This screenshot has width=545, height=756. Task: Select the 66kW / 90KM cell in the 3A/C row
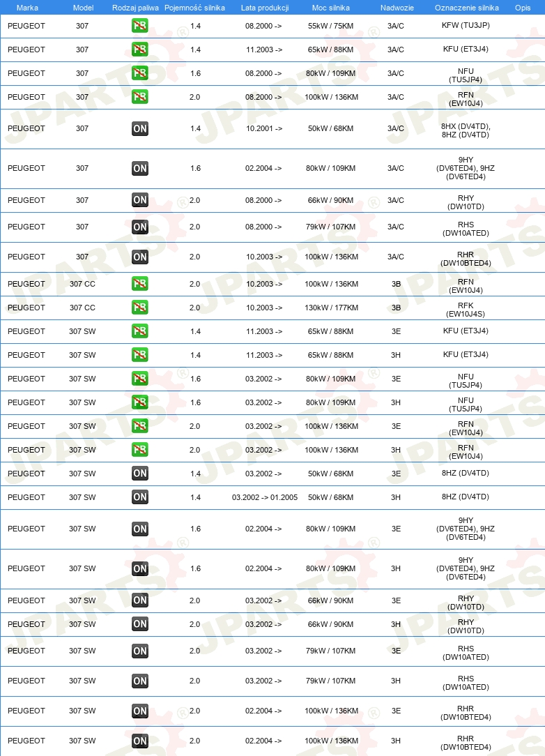pos(330,200)
